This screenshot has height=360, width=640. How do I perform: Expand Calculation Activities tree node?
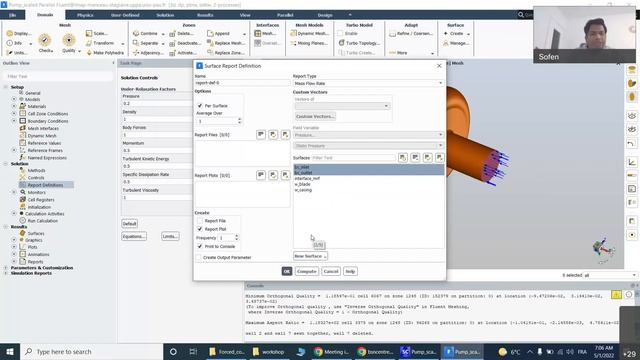coord(14,213)
